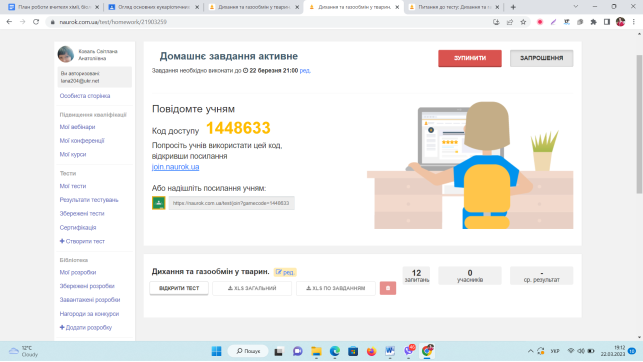
Task: Open the browser extensions puzzle icon
Action: click(x=593, y=22)
